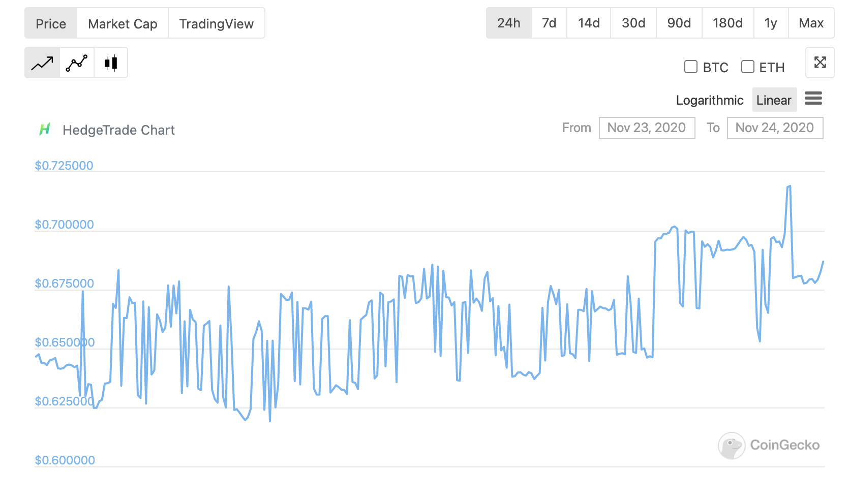This screenshot has height=504, width=849.
Task: Click the HedgeTrade logo icon
Action: coord(45,130)
